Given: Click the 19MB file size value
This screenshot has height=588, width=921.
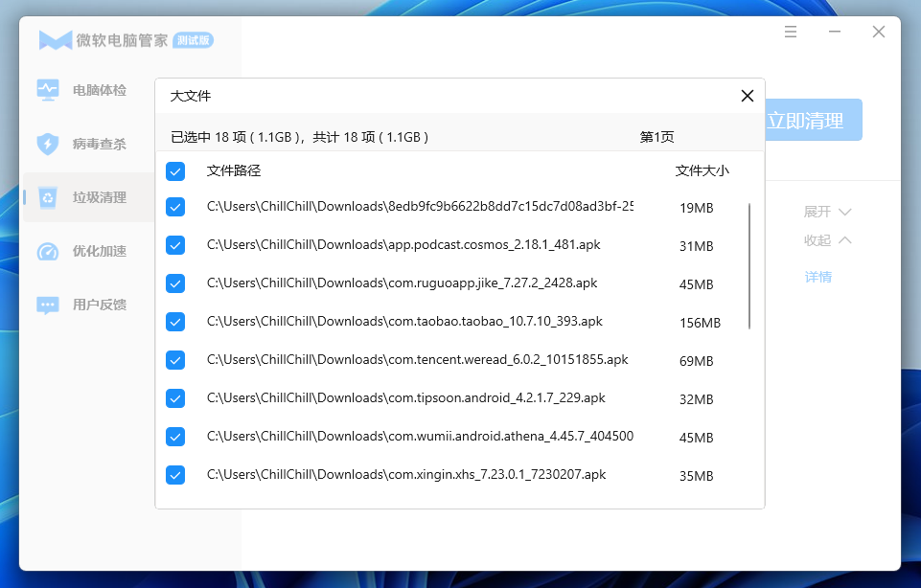Looking at the screenshot, I should click(696, 209).
